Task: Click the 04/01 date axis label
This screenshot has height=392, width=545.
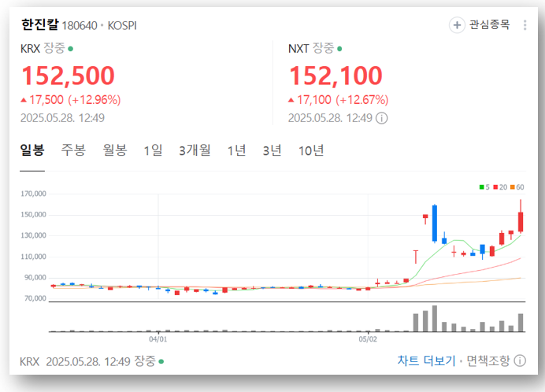Action: point(158,339)
